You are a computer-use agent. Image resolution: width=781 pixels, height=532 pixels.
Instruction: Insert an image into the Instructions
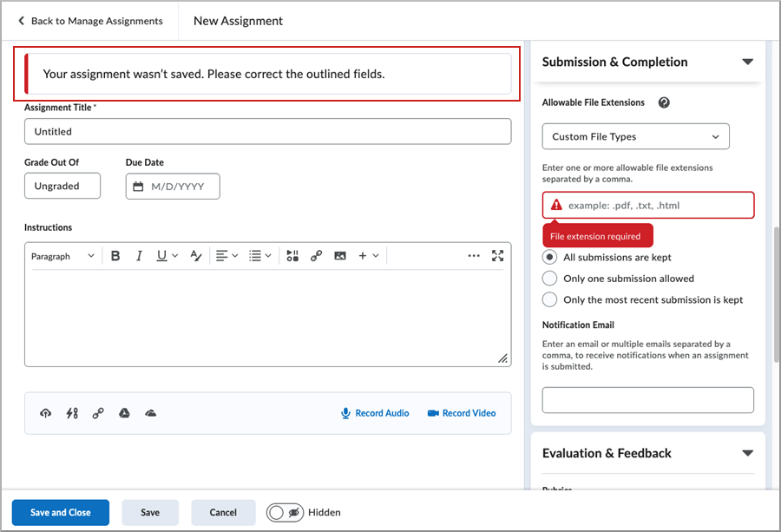pos(339,255)
